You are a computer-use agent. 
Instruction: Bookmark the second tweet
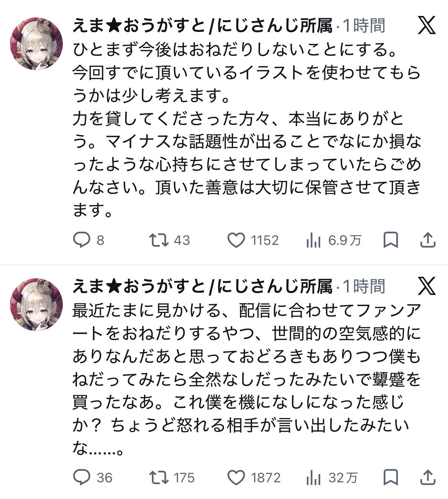coord(391,477)
